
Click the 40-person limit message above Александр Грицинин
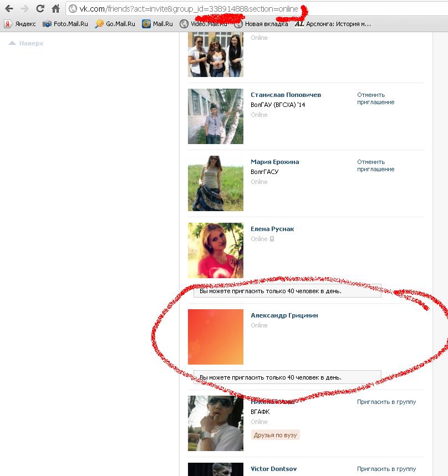287,291
